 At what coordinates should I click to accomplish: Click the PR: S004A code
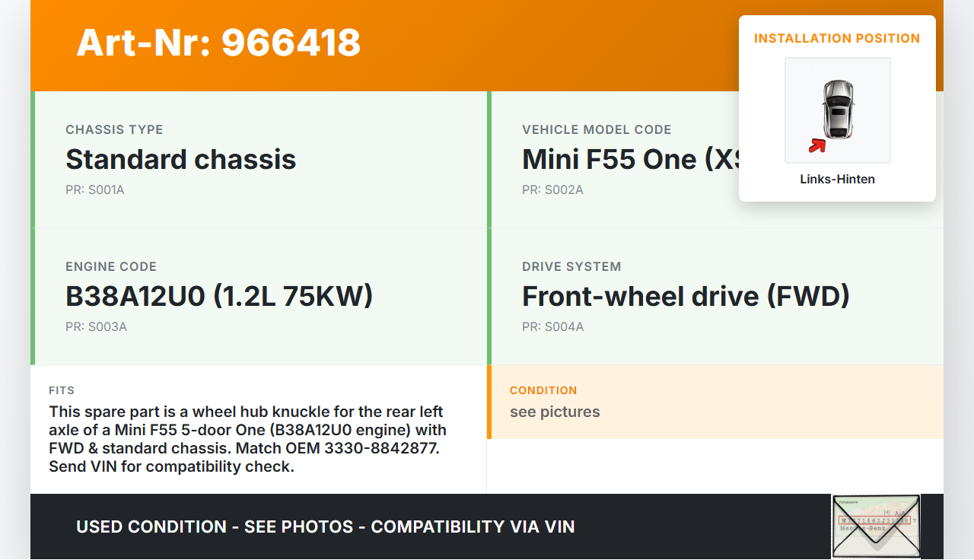[553, 327]
